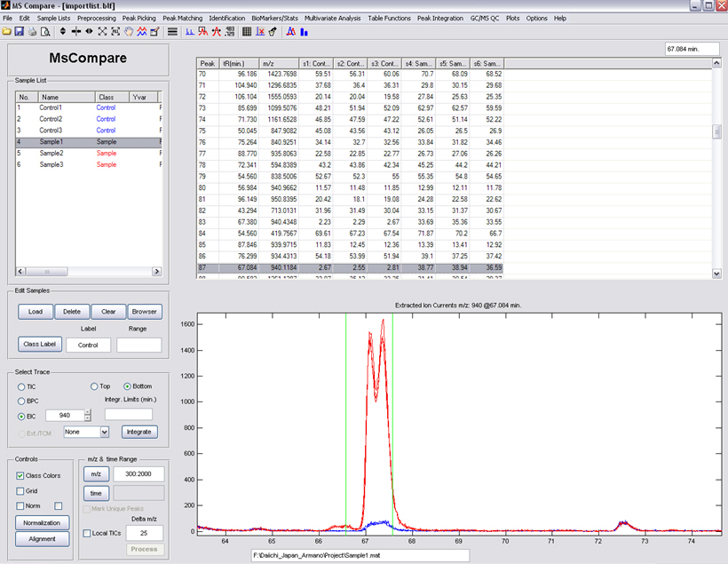
Task: Check the Local TICs checkbox
Action: click(x=86, y=534)
